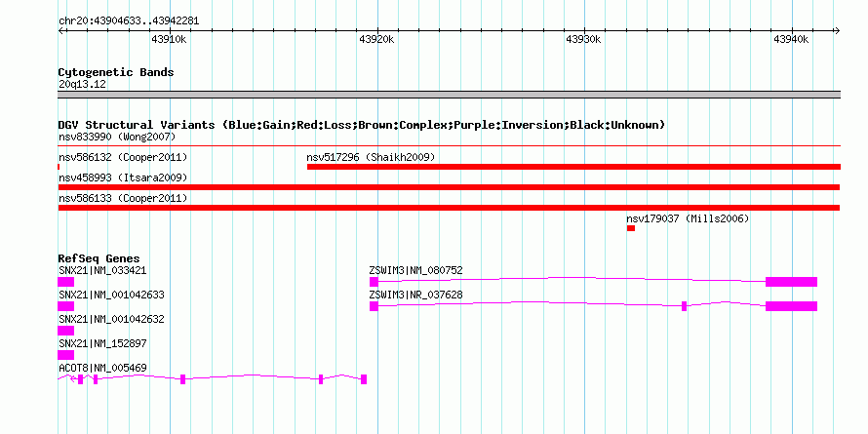Click the 20q13.12 band label
The width and height of the screenshot is (868, 434).
point(83,85)
